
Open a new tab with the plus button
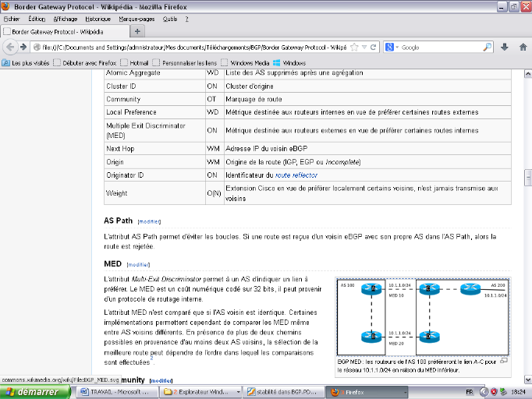pyautogui.click(x=138, y=32)
